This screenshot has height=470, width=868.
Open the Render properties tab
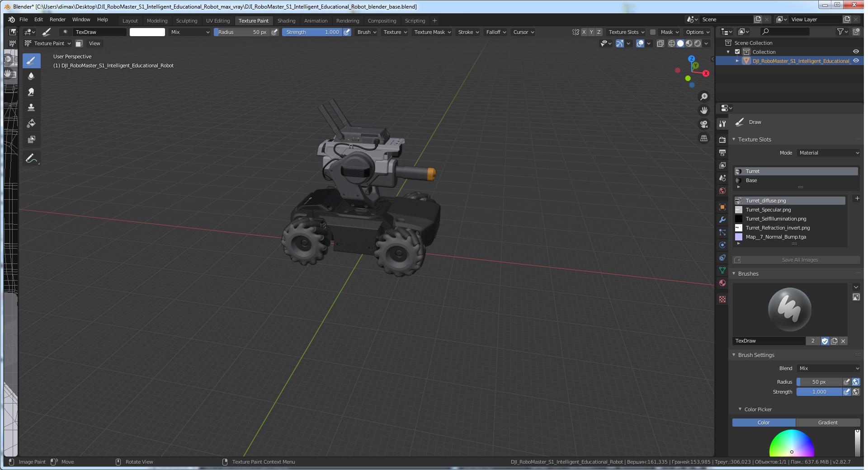tap(722, 140)
